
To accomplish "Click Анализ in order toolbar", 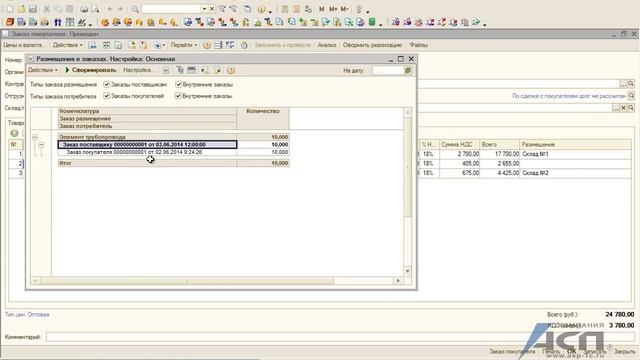I will 327,45.
